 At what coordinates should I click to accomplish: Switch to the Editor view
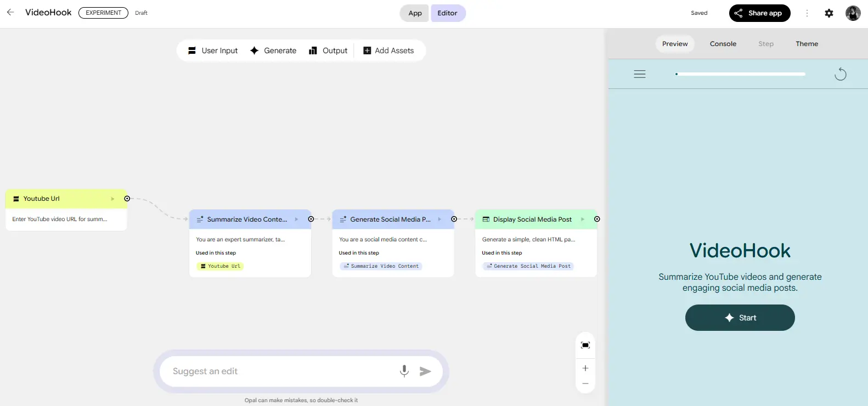(447, 13)
